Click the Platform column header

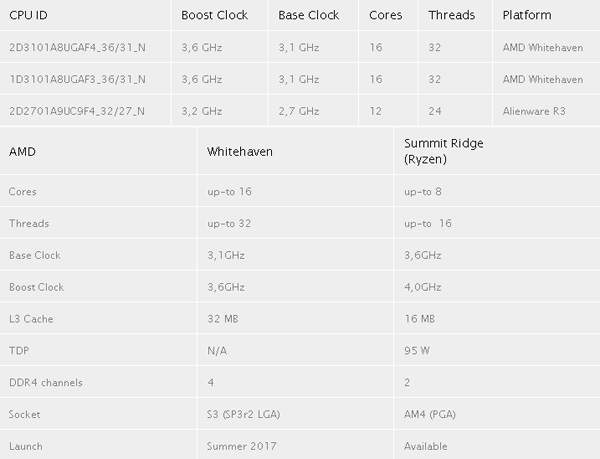pyautogui.click(x=527, y=16)
